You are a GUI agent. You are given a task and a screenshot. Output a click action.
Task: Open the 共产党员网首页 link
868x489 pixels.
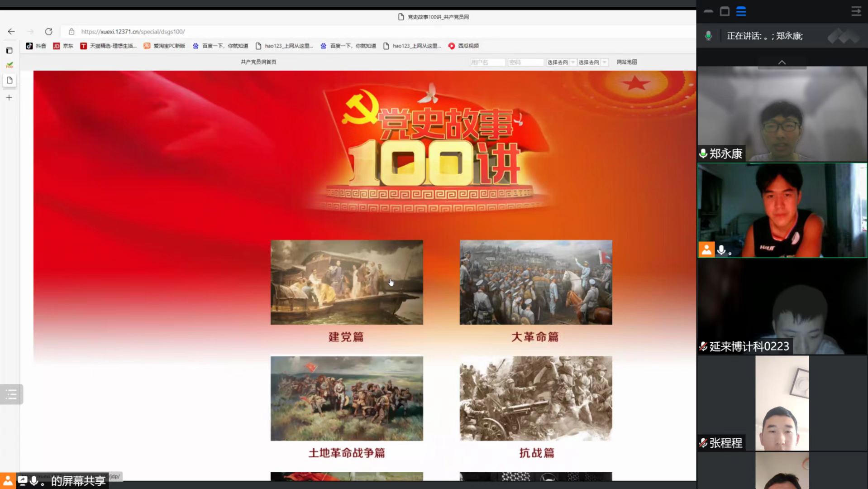[x=258, y=62]
